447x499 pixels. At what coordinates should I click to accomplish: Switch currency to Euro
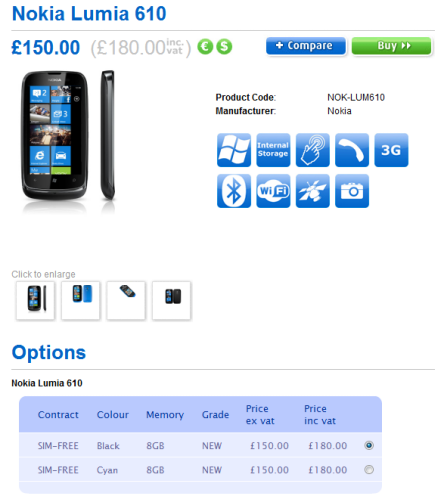tap(205, 47)
